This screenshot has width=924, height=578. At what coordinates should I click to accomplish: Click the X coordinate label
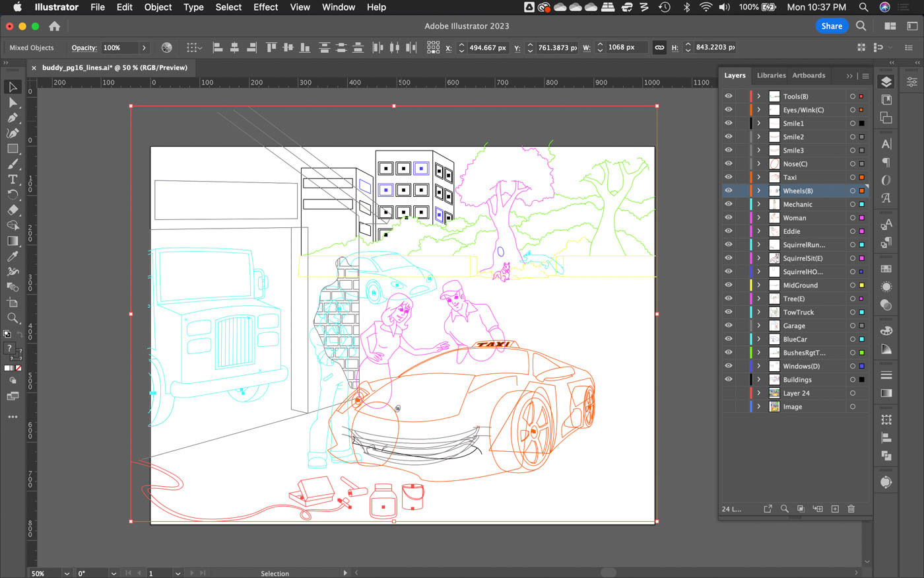[449, 48]
